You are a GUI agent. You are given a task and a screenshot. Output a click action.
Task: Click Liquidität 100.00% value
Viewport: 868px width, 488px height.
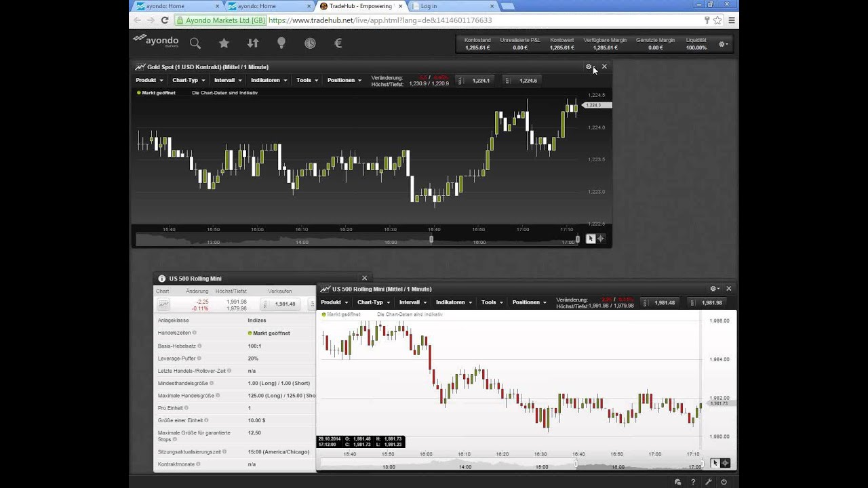pos(696,48)
